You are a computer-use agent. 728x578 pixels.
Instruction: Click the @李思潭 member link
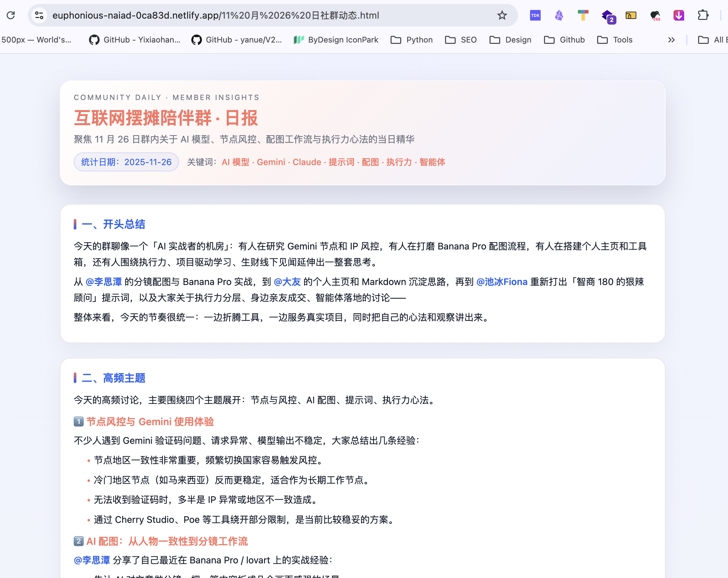click(104, 281)
